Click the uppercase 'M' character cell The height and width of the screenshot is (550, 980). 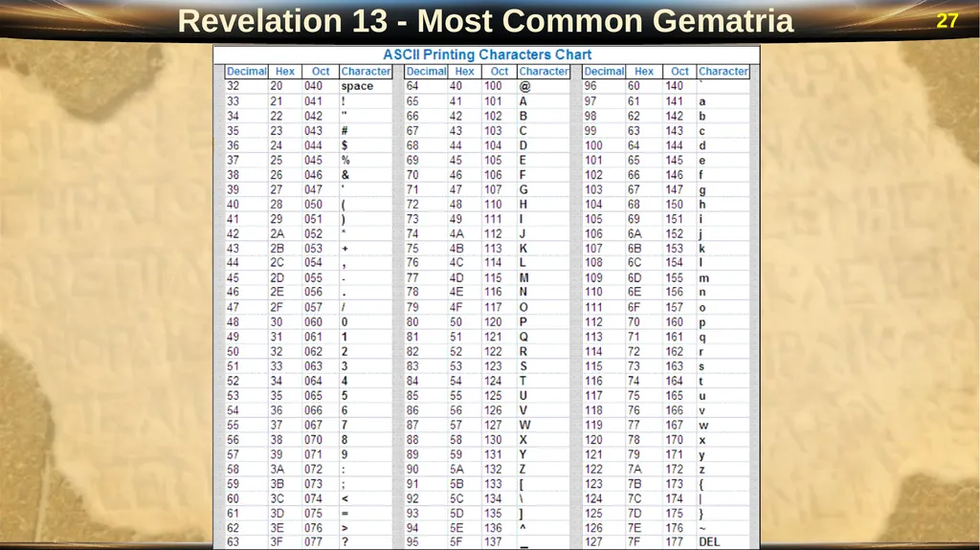coord(523,277)
